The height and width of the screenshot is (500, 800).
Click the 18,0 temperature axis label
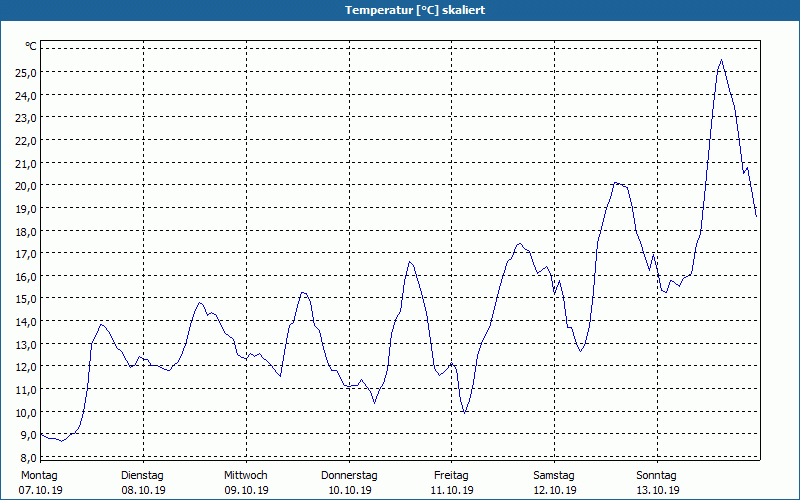(x=26, y=232)
